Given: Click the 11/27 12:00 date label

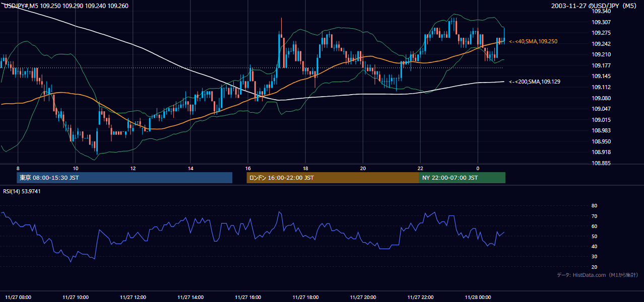Looking at the screenshot, I should 133,297.
